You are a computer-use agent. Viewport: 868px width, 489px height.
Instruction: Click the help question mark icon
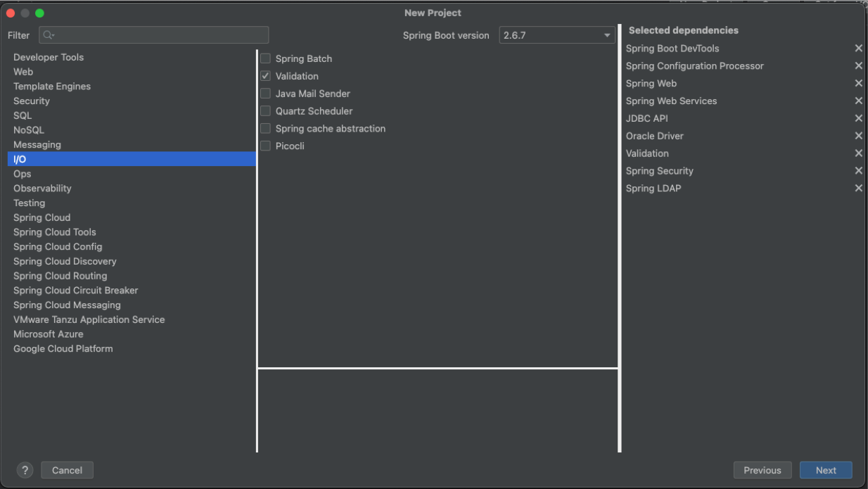point(25,470)
